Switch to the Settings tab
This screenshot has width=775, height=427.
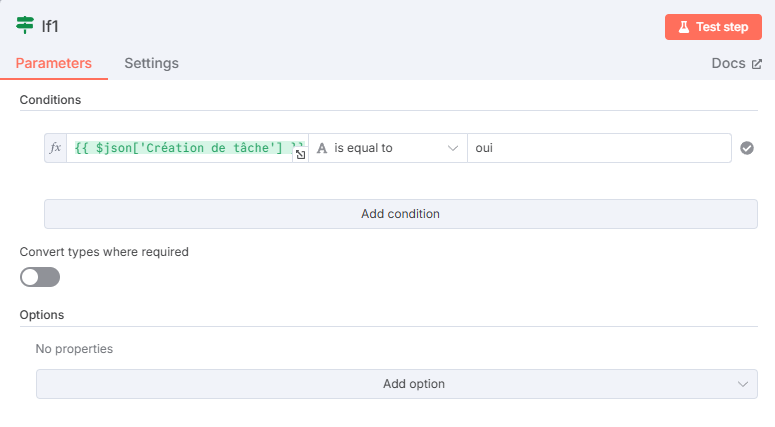click(x=151, y=63)
